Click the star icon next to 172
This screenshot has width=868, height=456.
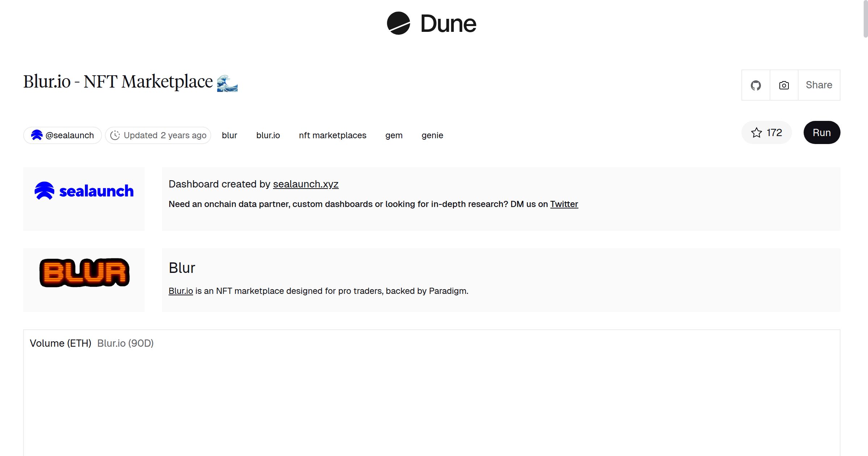coord(757,132)
